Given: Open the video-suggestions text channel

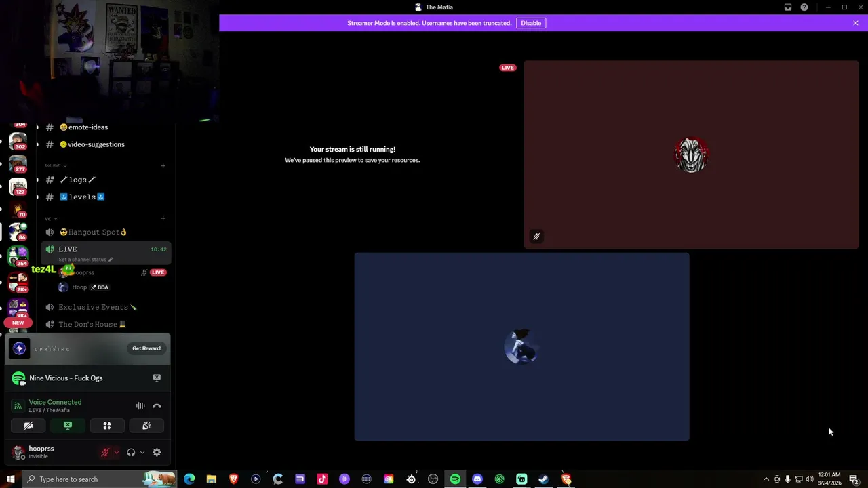Looking at the screenshot, I should (105, 144).
